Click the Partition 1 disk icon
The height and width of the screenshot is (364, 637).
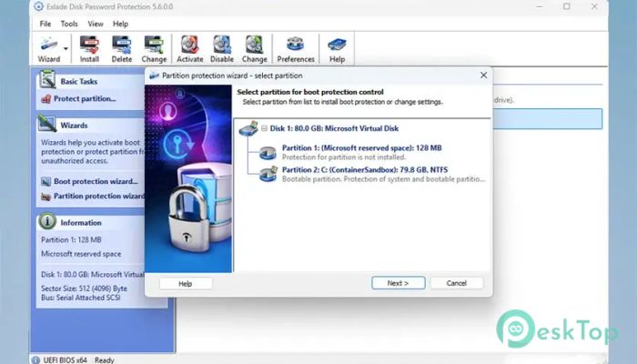268,153
